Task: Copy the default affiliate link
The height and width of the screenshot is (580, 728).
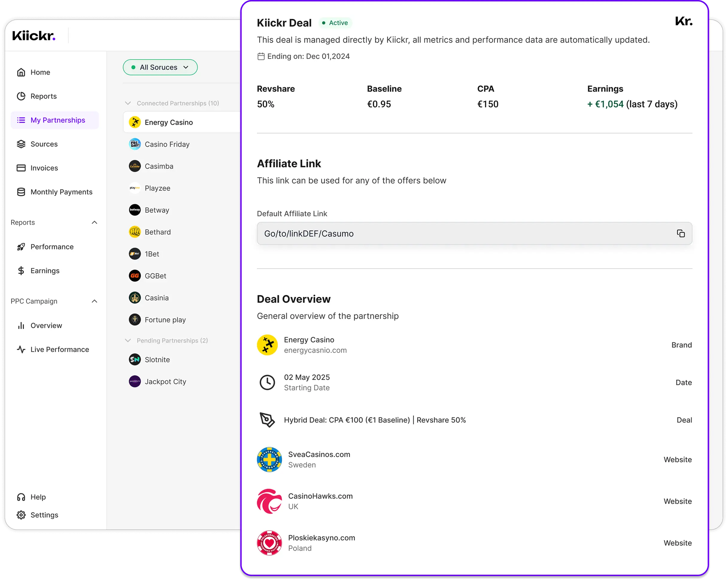Action: click(x=681, y=233)
